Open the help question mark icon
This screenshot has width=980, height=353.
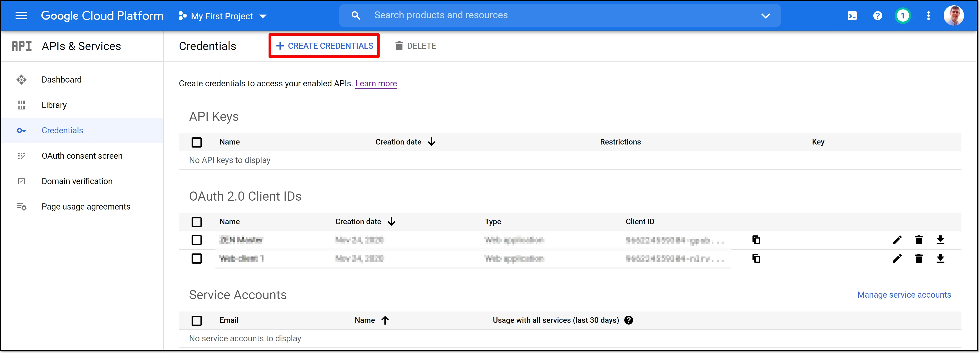877,15
